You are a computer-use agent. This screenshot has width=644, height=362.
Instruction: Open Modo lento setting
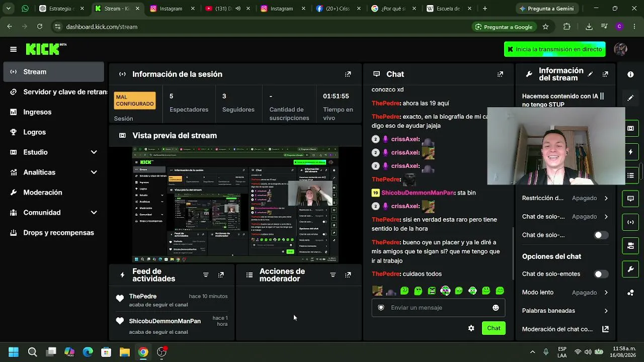pos(566,293)
